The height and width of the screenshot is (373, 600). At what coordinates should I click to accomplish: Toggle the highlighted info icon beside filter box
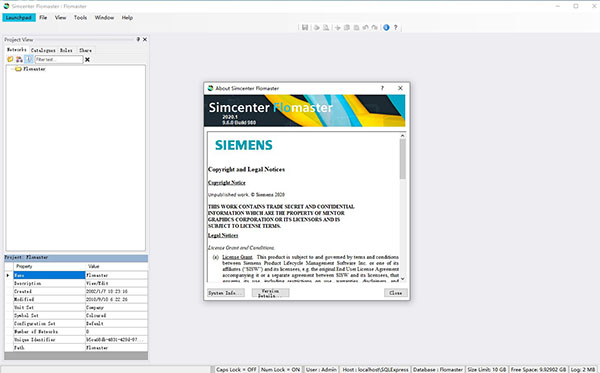[x=28, y=59]
